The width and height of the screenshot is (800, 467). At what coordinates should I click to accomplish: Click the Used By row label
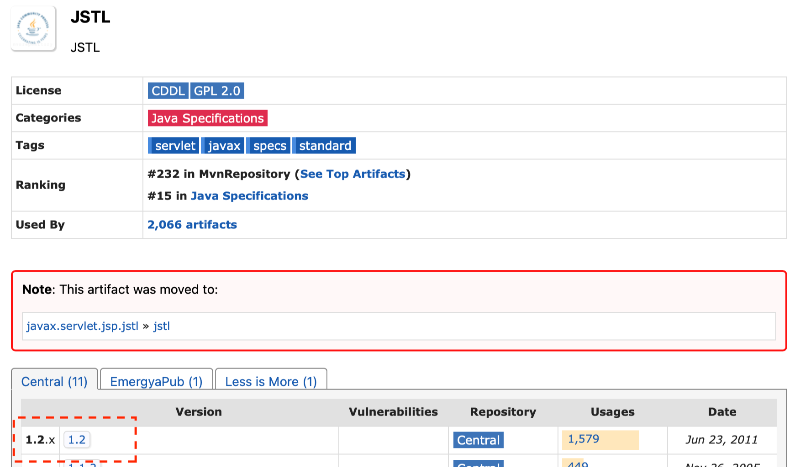(x=40, y=225)
